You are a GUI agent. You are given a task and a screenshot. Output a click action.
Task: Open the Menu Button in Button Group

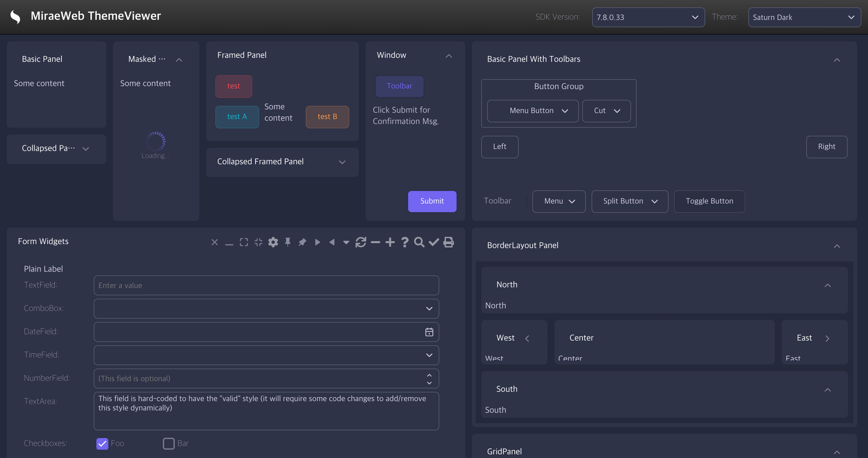tap(533, 111)
